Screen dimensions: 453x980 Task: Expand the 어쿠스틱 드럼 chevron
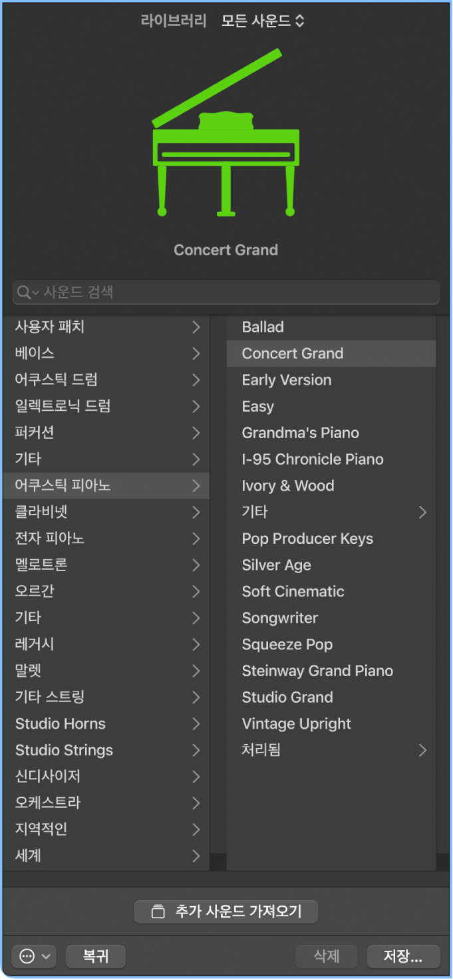[196, 380]
